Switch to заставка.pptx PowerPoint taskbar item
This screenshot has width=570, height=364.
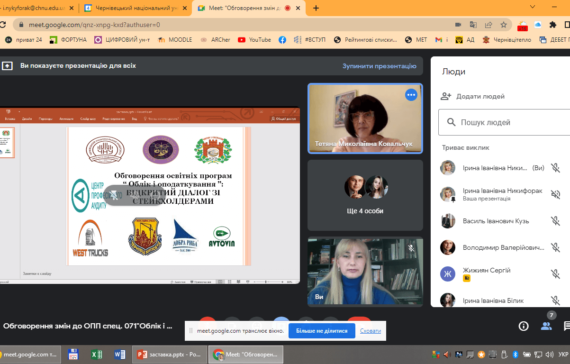tap(169, 354)
